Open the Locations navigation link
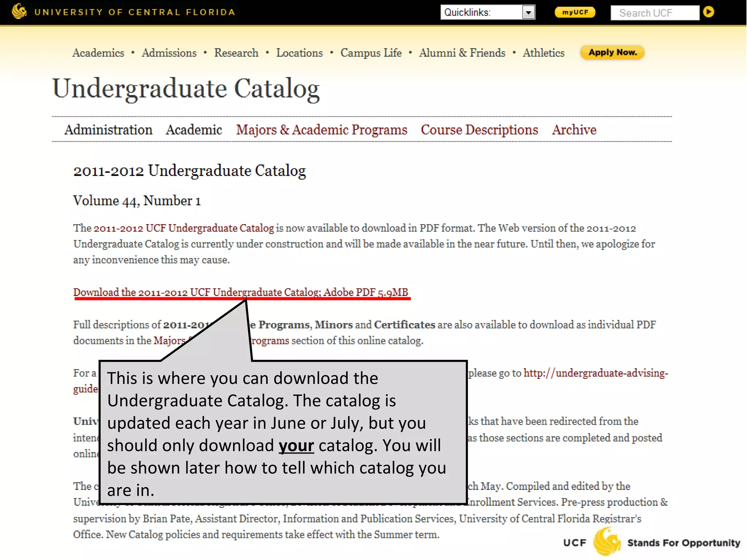The width and height of the screenshot is (747, 560). click(299, 53)
